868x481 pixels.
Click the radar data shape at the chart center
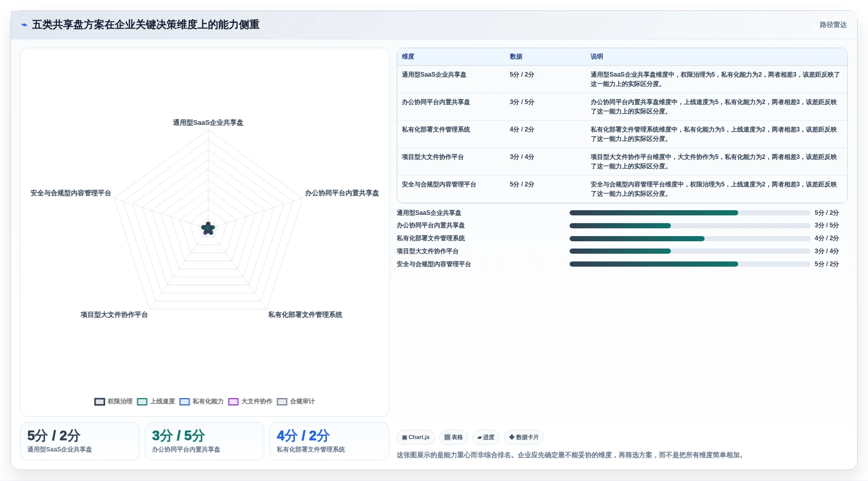208,228
